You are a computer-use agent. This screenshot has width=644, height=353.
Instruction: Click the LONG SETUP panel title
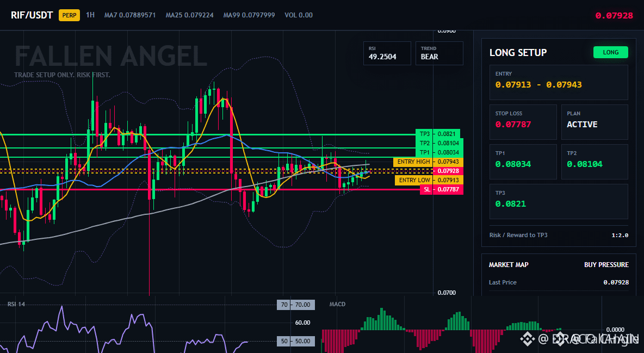tap(518, 53)
